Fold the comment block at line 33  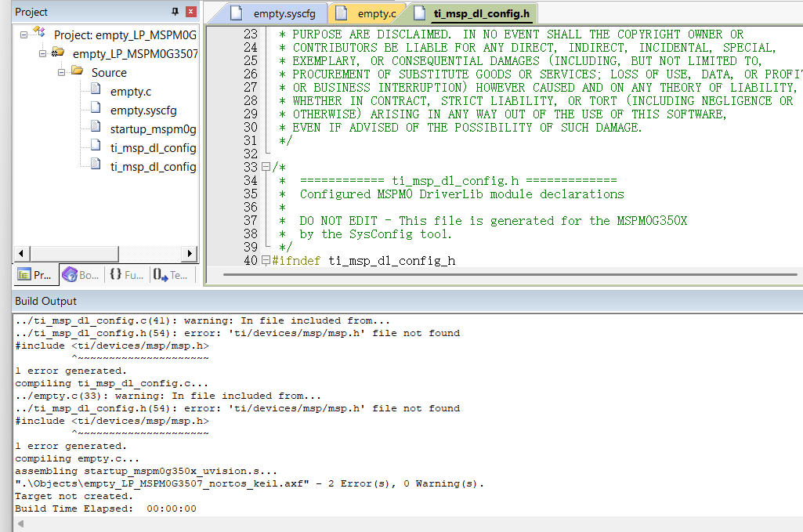click(266, 168)
